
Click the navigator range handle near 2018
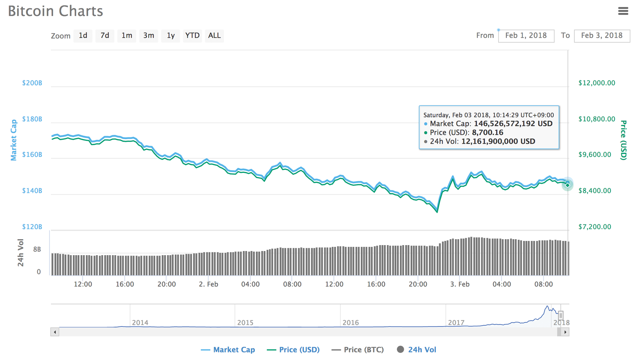[x=561, y=315]
